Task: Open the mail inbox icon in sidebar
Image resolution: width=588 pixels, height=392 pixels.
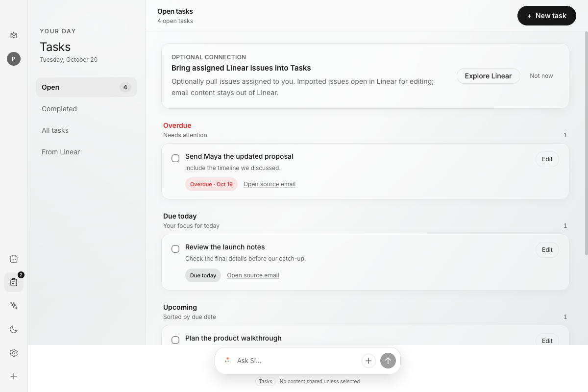Action: [x=14, y=35]
